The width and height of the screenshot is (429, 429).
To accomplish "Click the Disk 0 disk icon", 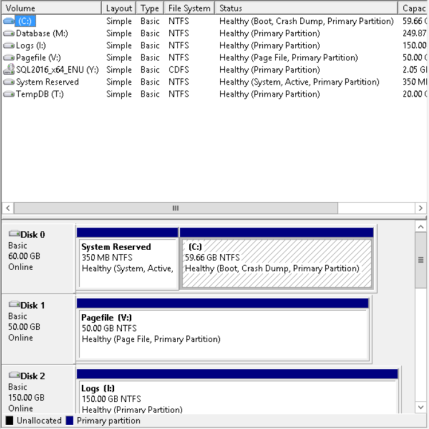I will pyautogui.click(x=14, y=234).
